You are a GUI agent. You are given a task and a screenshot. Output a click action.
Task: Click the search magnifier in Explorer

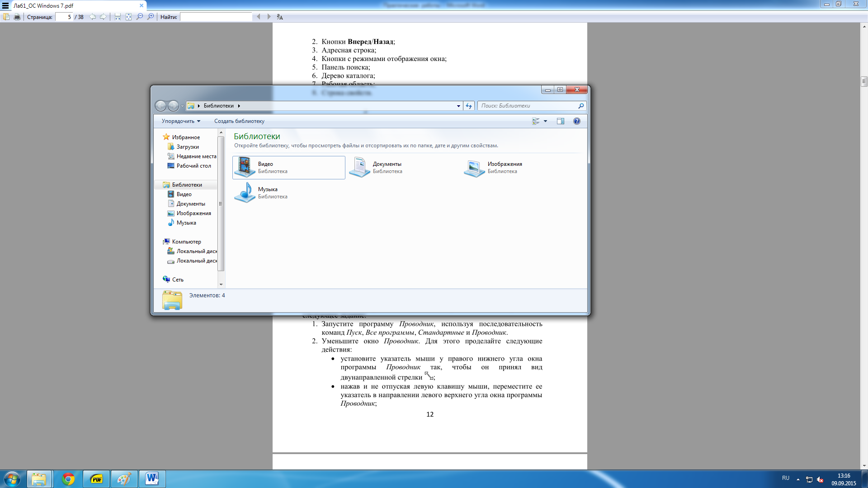point(581,106)
